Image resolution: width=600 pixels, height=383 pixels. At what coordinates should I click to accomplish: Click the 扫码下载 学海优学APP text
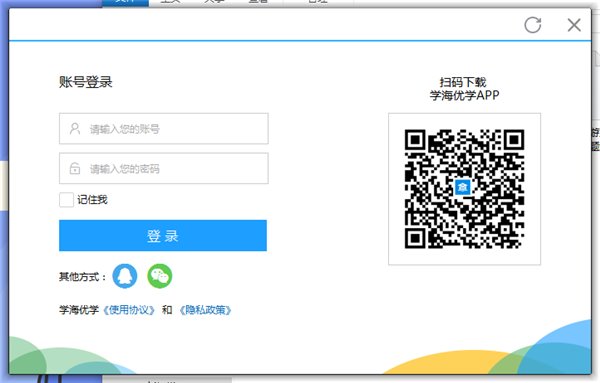coord(464,88)
